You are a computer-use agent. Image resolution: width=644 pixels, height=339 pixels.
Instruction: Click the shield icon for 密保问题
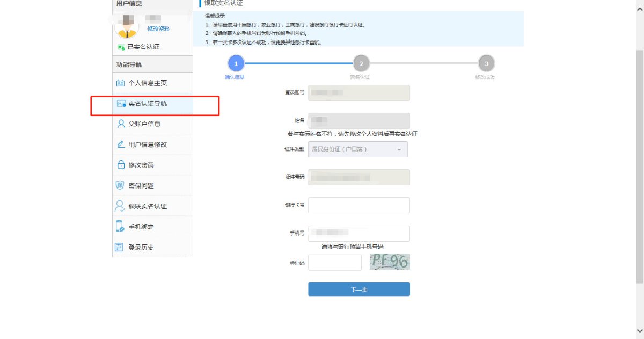tap(120, 185)
